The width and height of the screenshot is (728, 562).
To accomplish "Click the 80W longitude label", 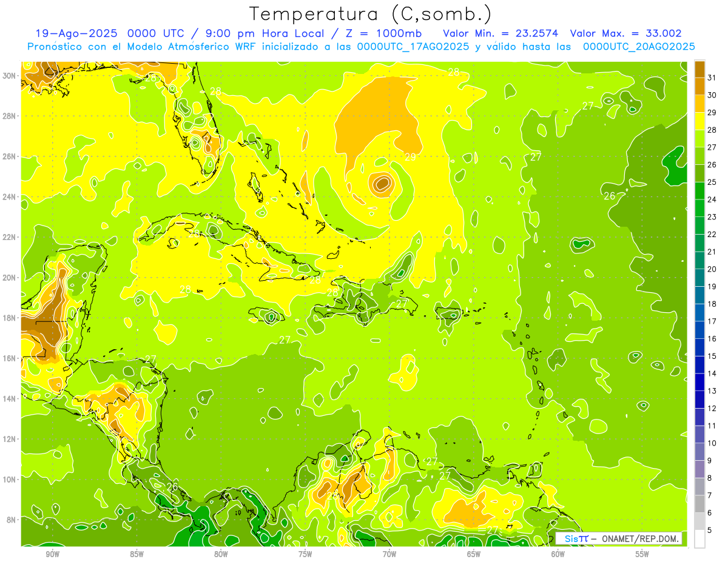I will point(221,554).
